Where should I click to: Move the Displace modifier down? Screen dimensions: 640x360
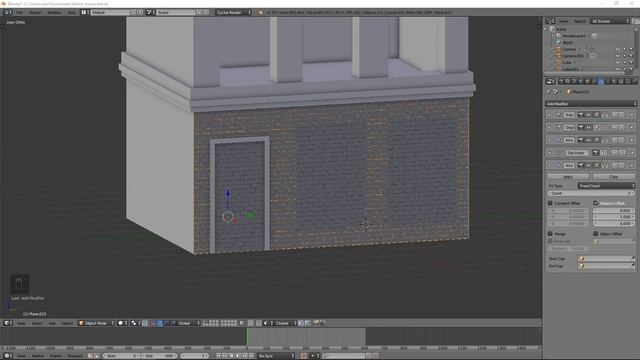click(622, 127)
